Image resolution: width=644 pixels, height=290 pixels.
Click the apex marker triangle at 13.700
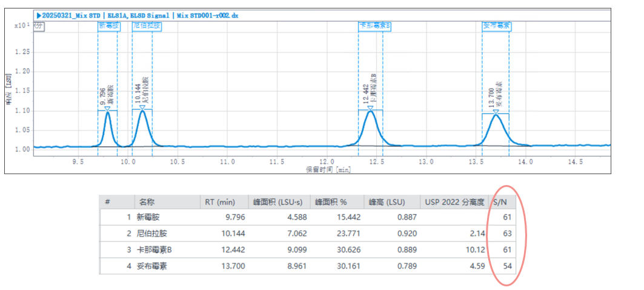[x=496, y=112]
